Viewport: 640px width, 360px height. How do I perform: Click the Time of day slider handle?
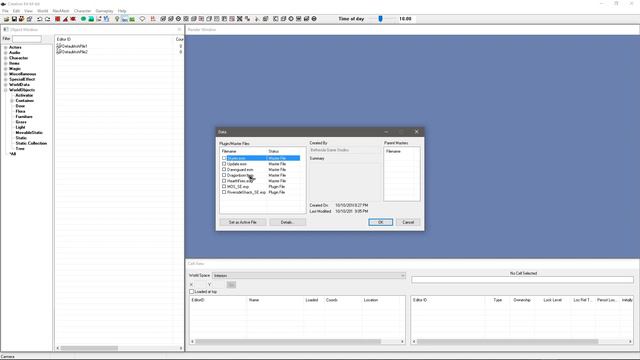[x=380, y=19]
